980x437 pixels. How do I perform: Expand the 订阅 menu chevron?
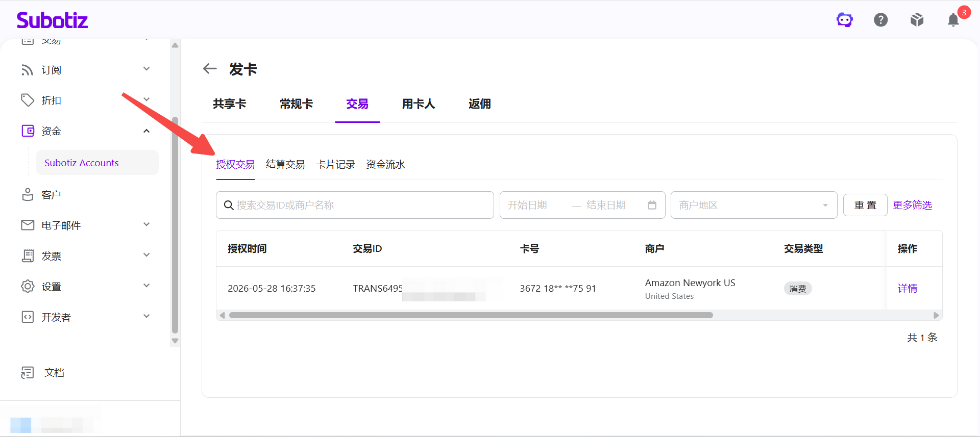click(x=146, y=69)
